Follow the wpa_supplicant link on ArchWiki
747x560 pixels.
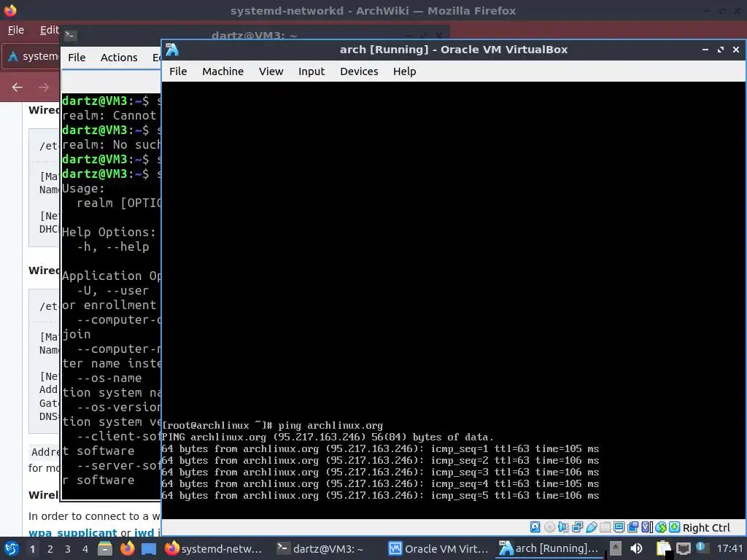[72, 533]
